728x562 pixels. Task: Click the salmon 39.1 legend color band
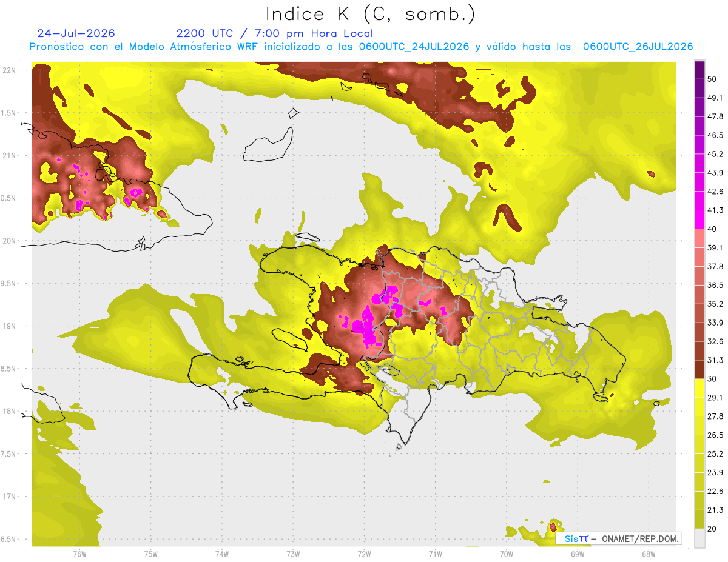[x=699, y=238]
